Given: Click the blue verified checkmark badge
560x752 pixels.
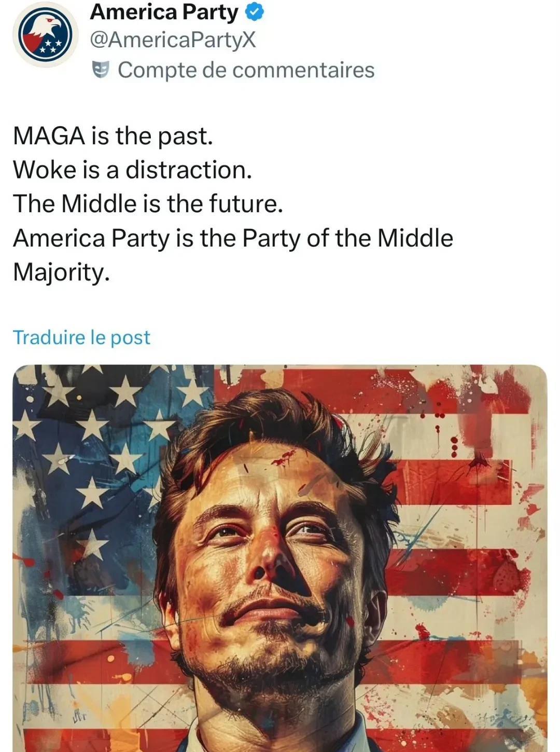Looking at the screenshot, I should tap(254, 12).
